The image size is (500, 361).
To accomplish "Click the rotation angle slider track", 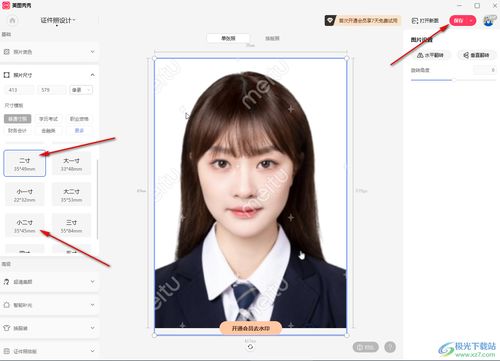I will tap(453, 80).
